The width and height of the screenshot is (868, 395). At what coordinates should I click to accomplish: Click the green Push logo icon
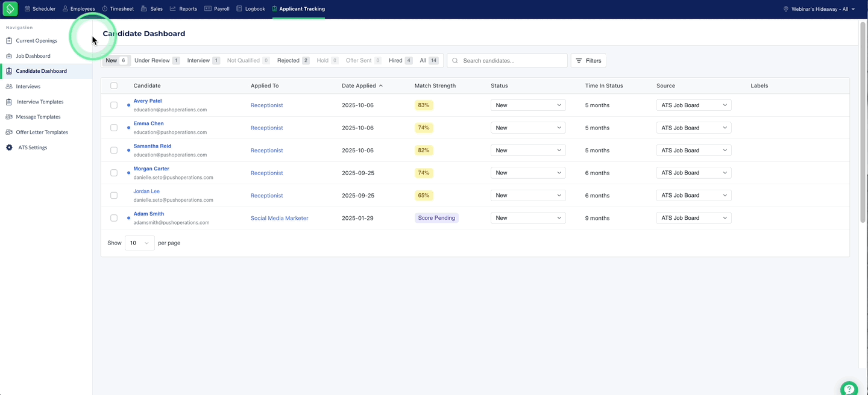click(10, 9)
